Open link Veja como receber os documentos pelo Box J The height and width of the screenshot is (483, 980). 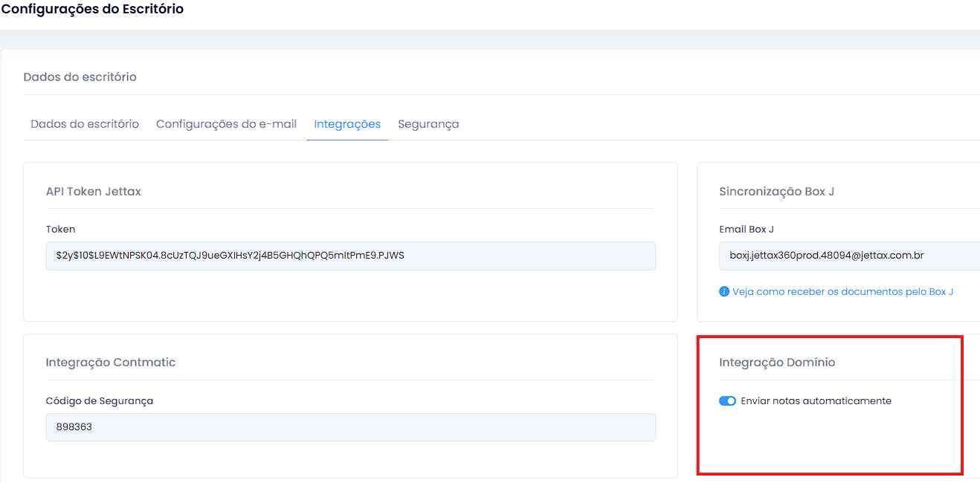842,292
